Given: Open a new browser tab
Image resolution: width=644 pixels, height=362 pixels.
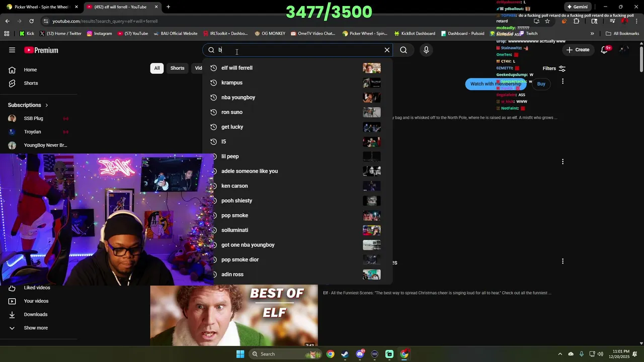Looking at the screenshot, I should [168, 7].
